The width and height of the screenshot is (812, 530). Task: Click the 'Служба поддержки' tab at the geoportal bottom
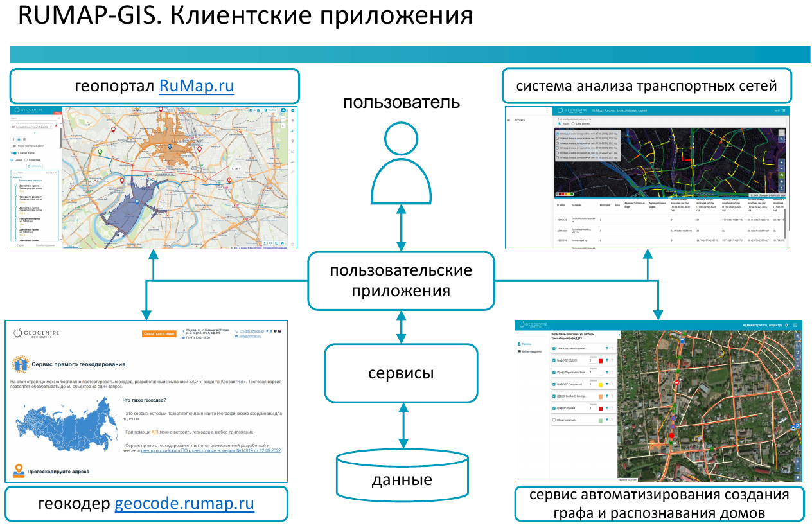click(45, 245)
